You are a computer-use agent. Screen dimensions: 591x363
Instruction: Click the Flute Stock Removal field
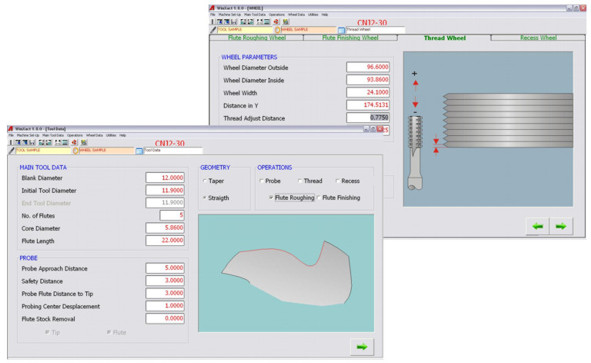pyautogui.click(x=165, y=319)
